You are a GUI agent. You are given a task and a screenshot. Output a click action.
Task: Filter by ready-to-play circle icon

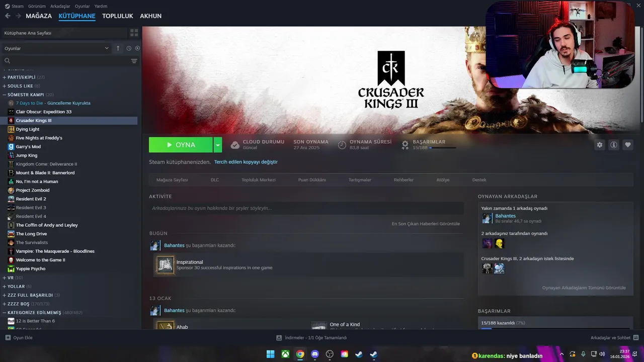tap(137, 48)
